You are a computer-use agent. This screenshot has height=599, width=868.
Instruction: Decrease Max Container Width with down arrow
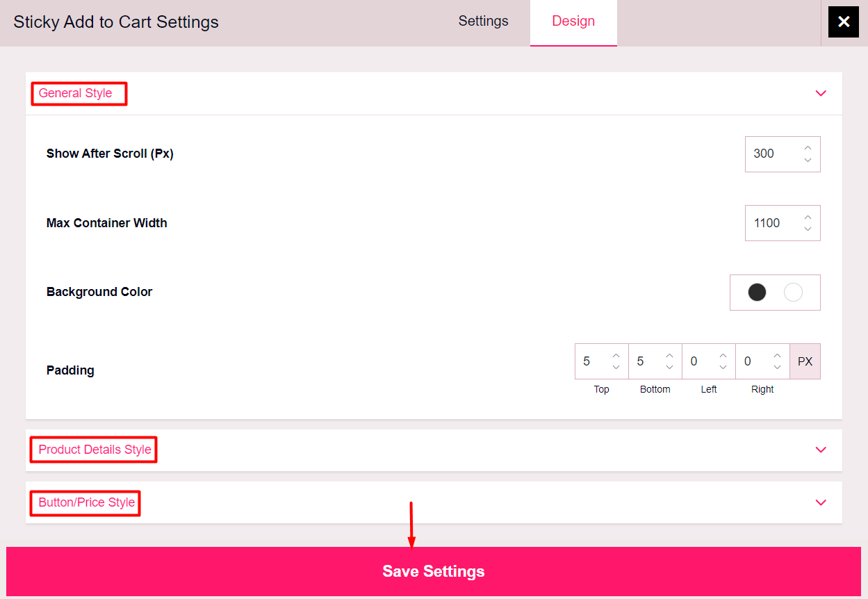click(808, 229)
